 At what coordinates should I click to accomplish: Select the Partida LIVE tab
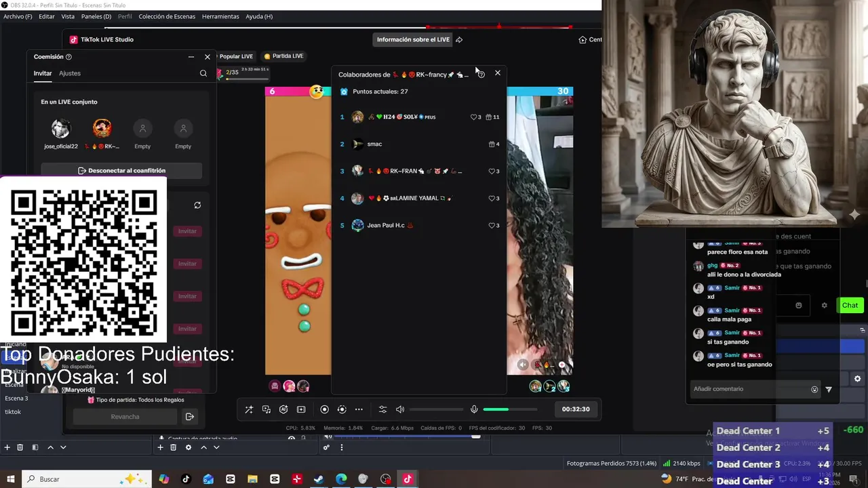283,56
